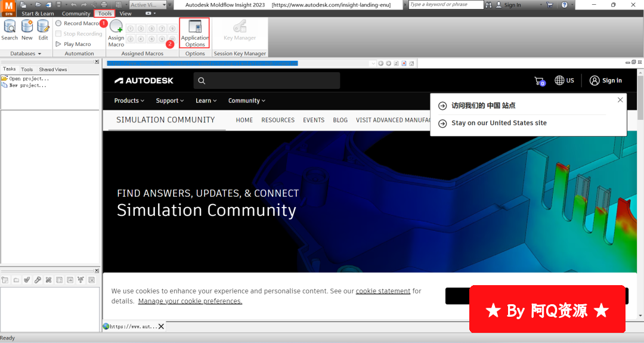
Task: Click the browser stop loading icon
Action: click(404, 63)
